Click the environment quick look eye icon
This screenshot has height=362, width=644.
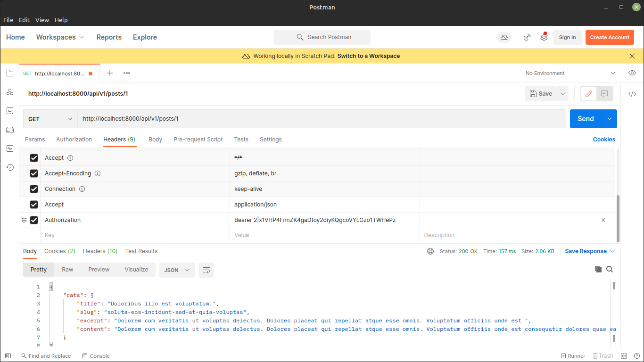tap(632, 73)
